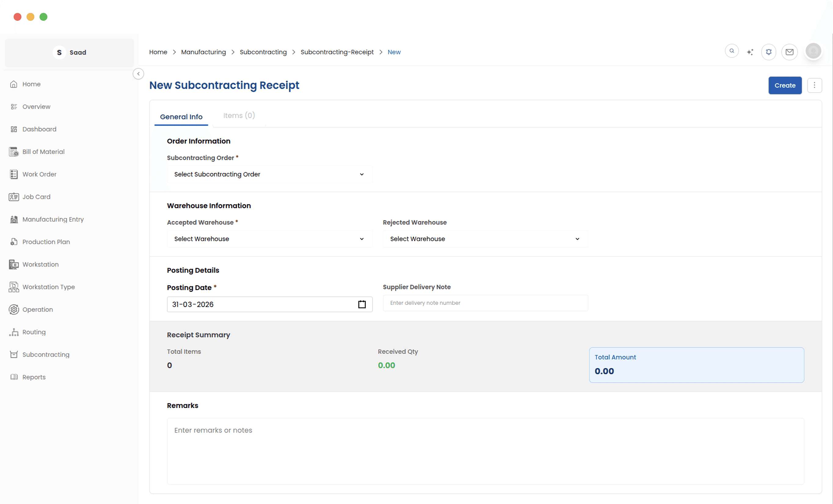Open the calendar picker in Posting Date
833x504 pixels.
point(362,304)
